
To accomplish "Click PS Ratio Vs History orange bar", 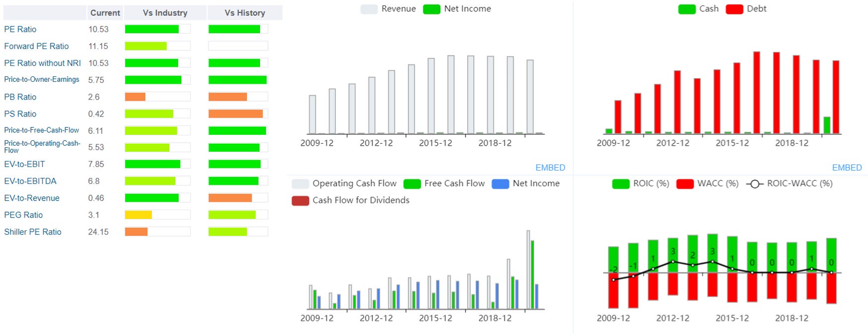I will click(236, 113).
